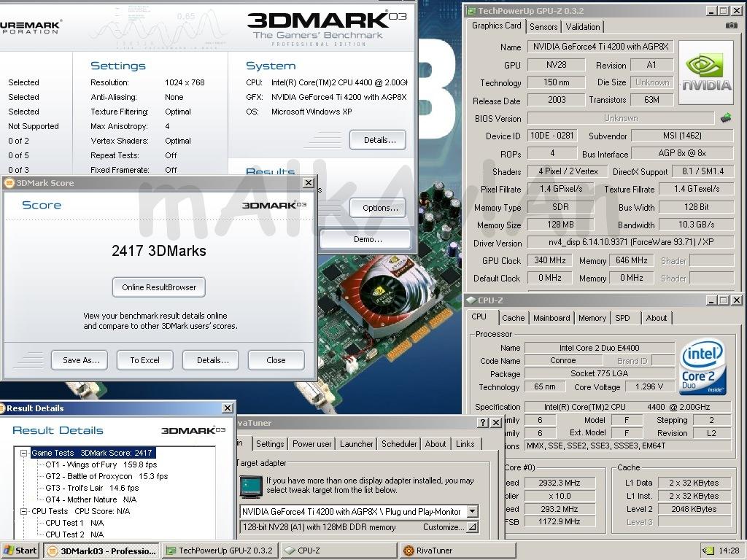
Task: Click the NVIDIA system tray icon
Action: (708, 551)
